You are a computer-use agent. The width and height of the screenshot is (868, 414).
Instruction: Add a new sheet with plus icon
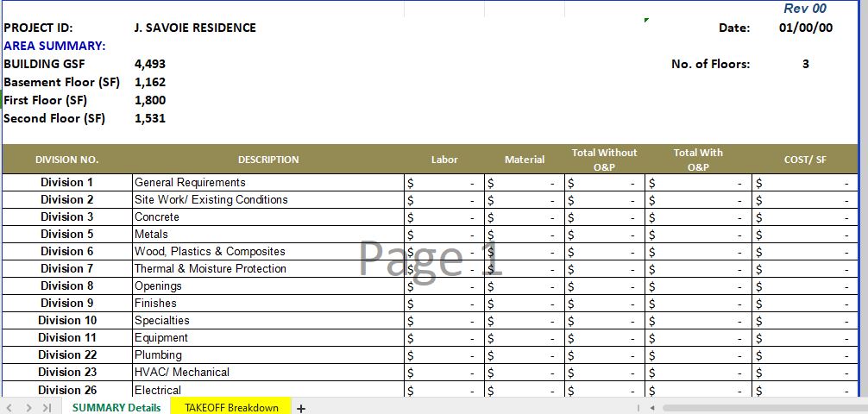[300, 409]
